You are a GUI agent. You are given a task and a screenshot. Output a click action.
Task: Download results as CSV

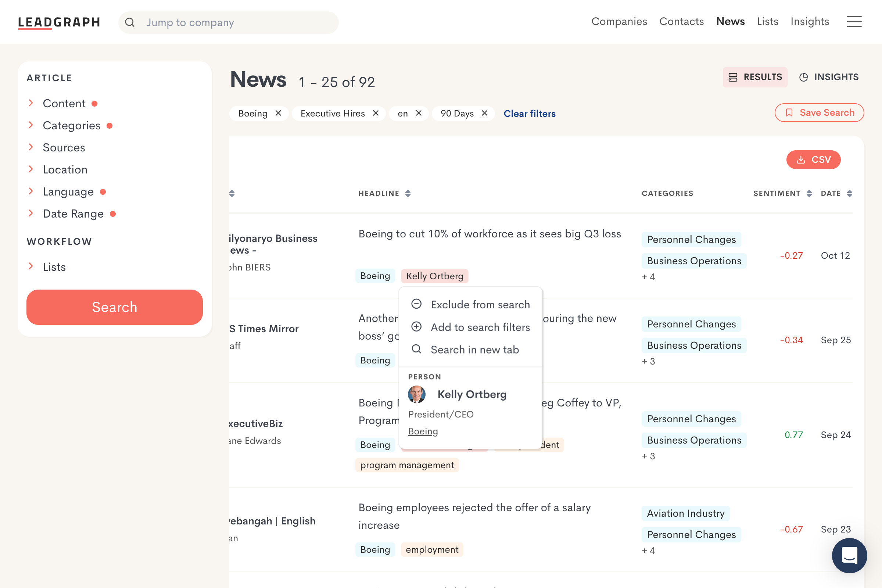pyautogui.click(x=813, y=160)
